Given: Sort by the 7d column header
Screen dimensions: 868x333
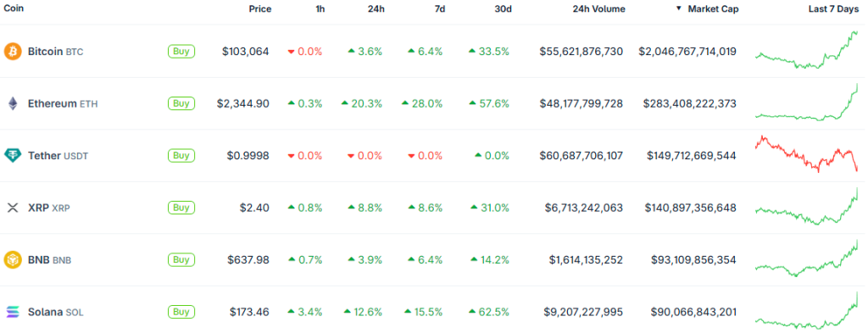Looking at the screenshot, I should [440, 8].
